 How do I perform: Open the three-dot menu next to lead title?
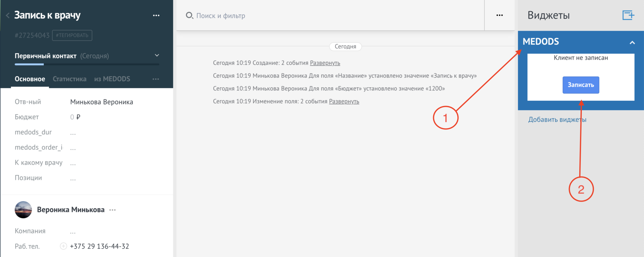click(156, 15)
